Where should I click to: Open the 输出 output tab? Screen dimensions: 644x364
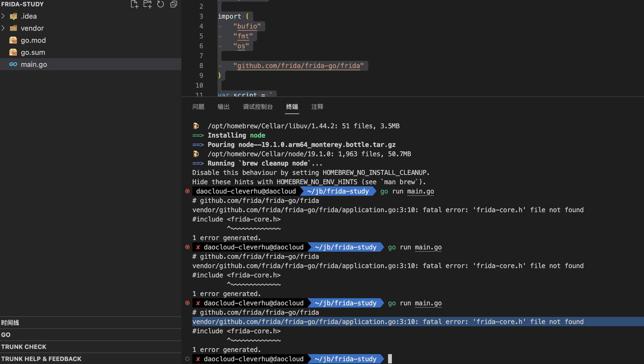(x=223, y=107)
